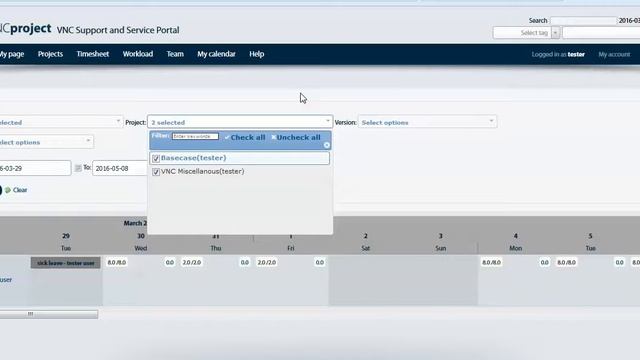
Task: Click Uncheck all in project filter
Action: (x=296, y=138)
